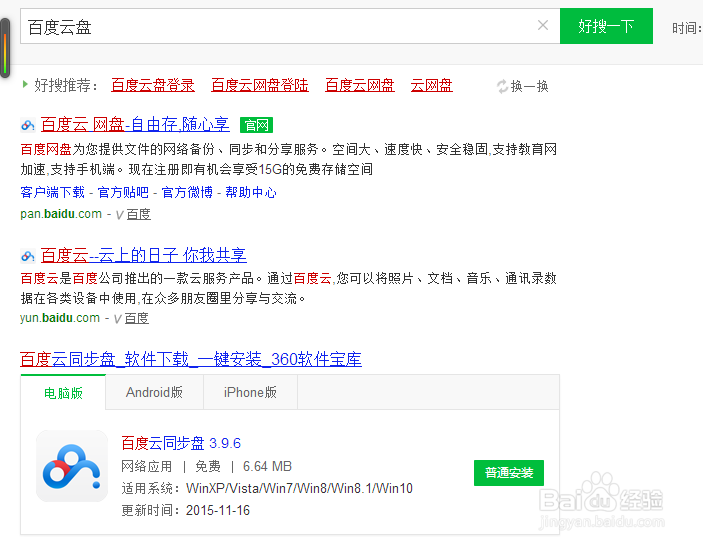This screenshot has height=547, width=703.
Task: Click the 好搜一下 search button
Action: [x=606, y=26]
